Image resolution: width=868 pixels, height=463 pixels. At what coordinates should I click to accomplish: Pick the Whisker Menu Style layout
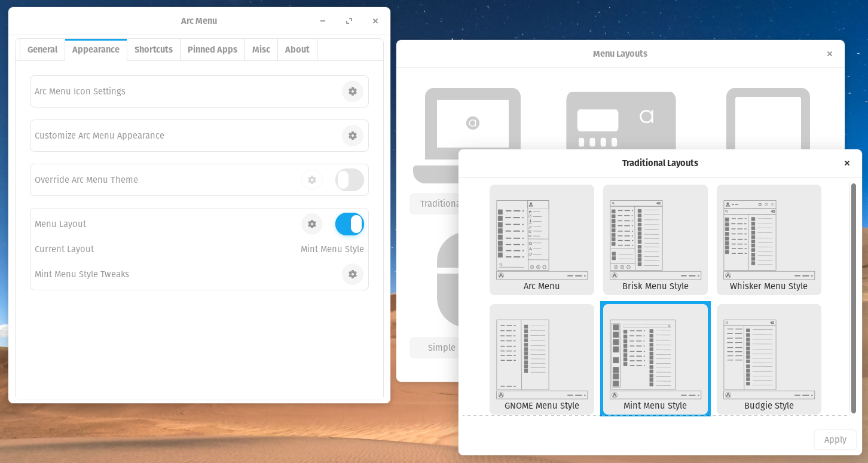click(x=769, y=240)
